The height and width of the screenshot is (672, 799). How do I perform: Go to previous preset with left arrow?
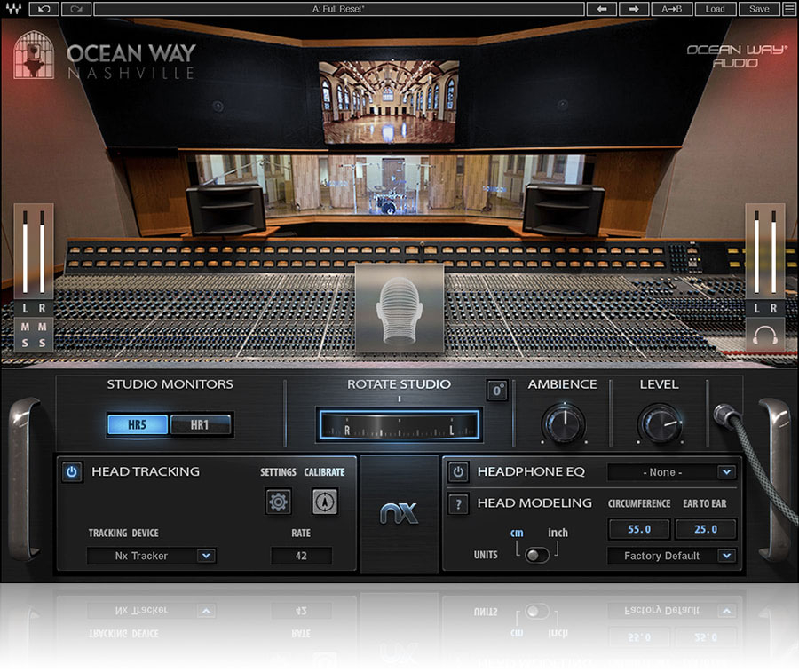coord(602,9)
